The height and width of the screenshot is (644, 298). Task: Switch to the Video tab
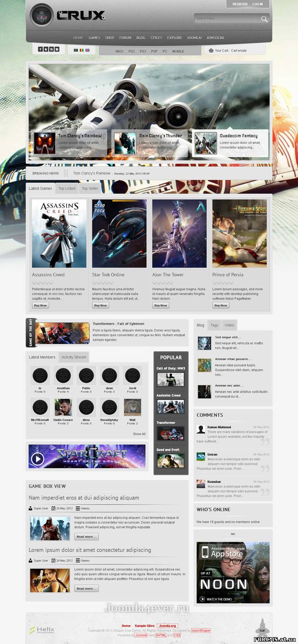point(230,325)
